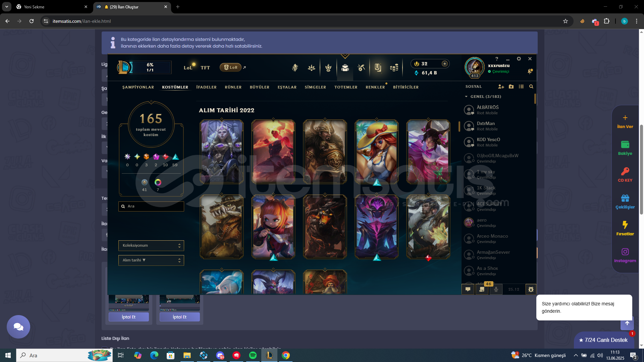Click the Ara skin search field
The width and height of the screenshot is (644, 362).
pos(151,206)
